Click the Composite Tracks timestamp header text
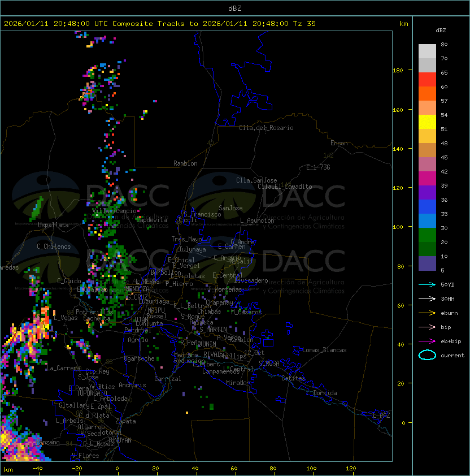 point(160,24)
